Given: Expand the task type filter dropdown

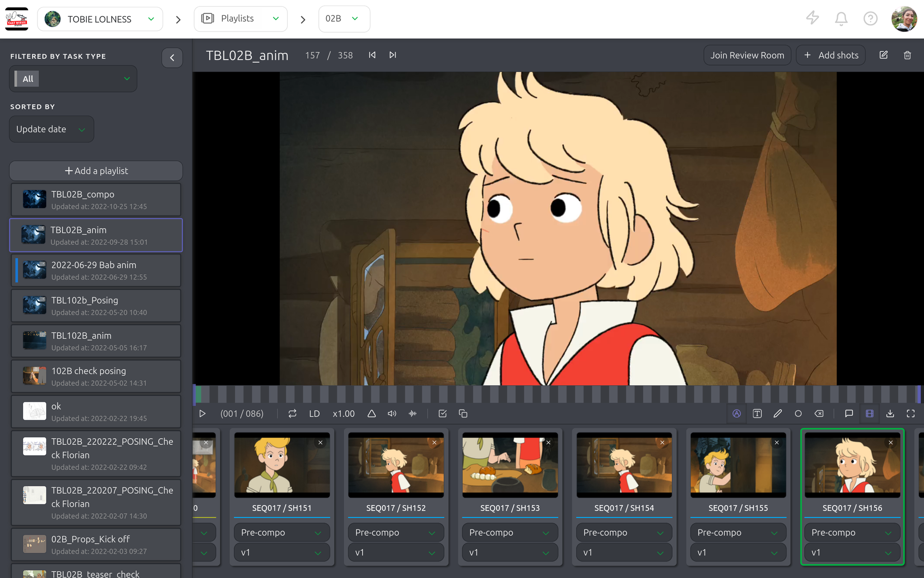Looking at the screenshot, I should click(x=73, y=79).
